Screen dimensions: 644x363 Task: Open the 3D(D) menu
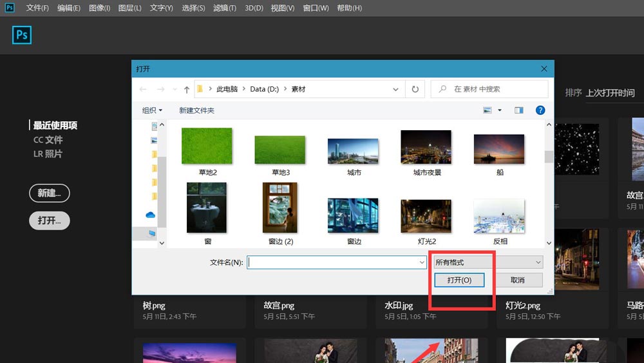point(254,8)
